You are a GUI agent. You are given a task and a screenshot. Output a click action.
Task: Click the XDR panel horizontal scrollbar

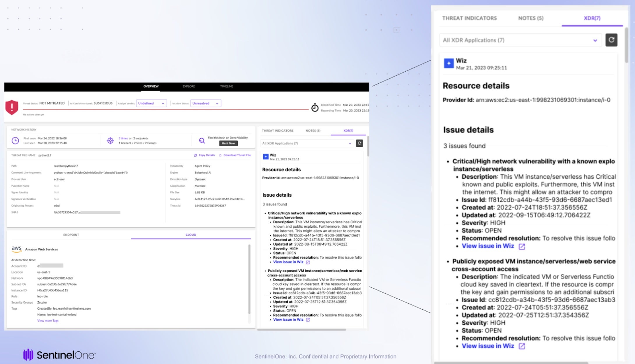(x=301, y=330)
